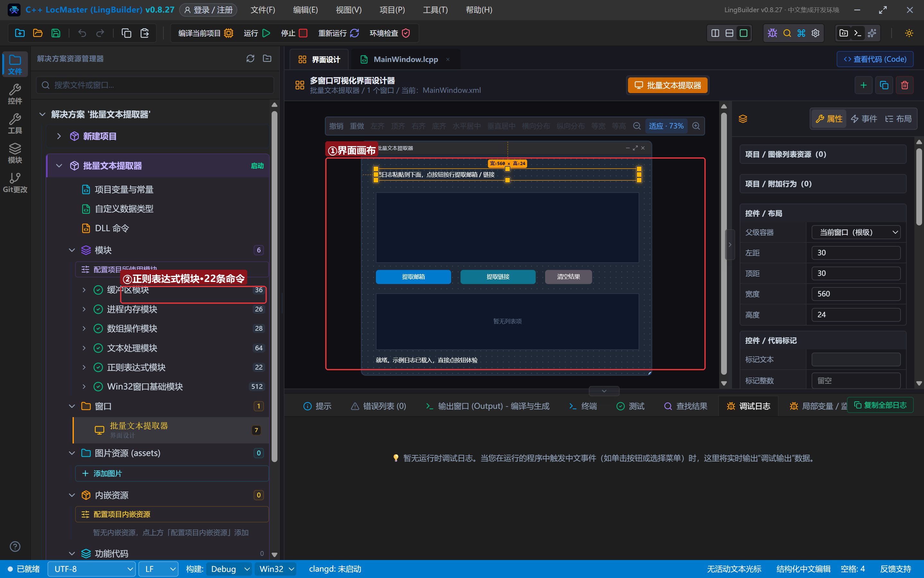Screen dimensions: 924x578
Task: Click the 复制全部日志 button
Action: tap(880, 405)
